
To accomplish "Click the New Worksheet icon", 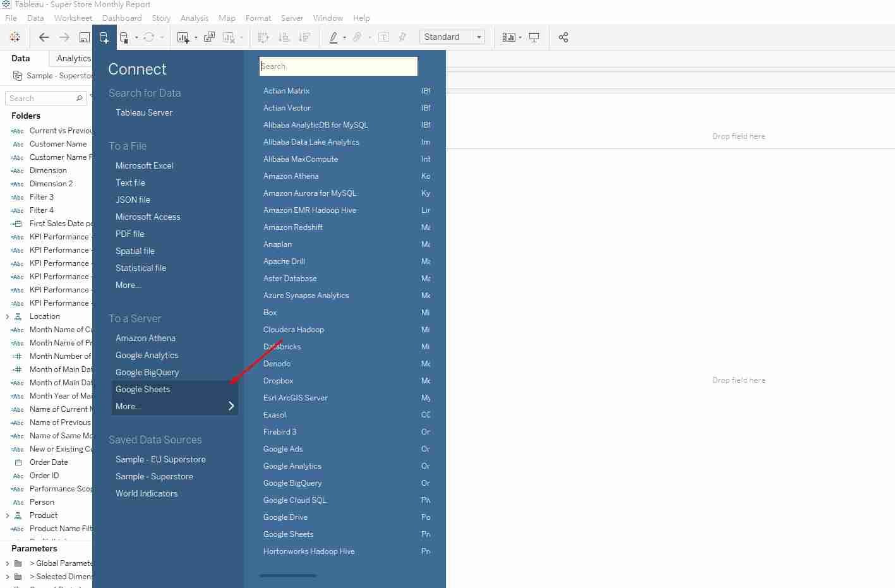I will tap(183, 37).
